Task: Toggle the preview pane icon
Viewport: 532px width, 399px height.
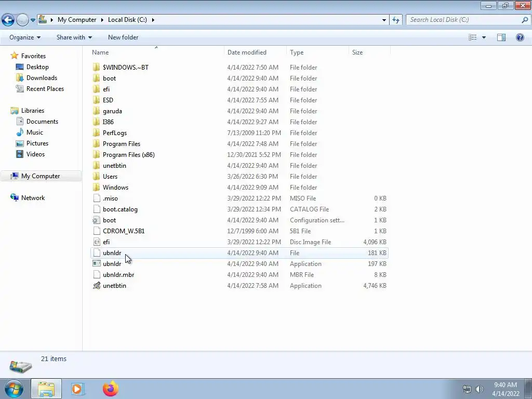Action: coord(501,37)
